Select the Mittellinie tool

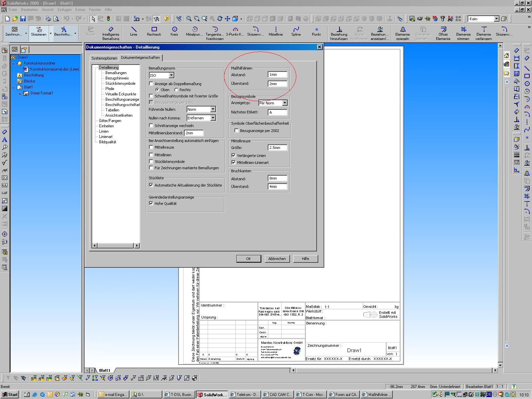coord(276,31)
